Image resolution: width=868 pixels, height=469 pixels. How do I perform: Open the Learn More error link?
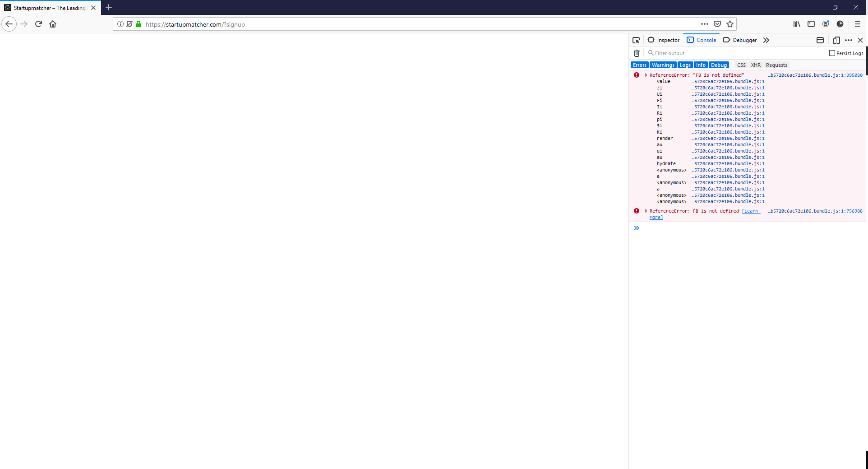tap(750, 211)
